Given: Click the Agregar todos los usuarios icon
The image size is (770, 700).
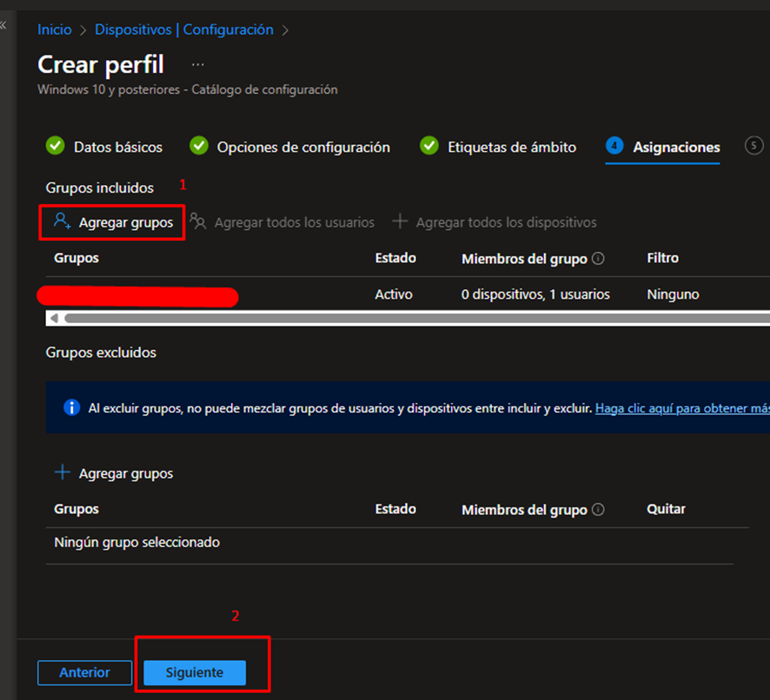Looking at the screenshot, I should point(198,221).
